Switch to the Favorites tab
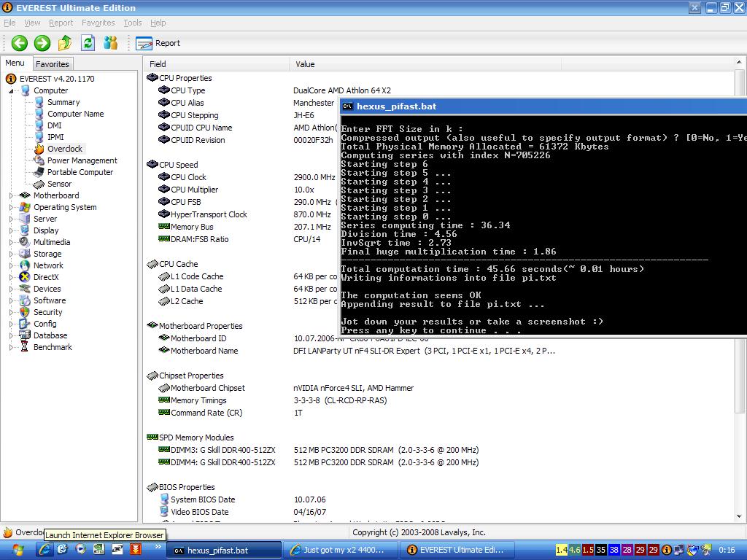Image resolution: width=747 pixels, height=560 pixels. pos(53,64)
